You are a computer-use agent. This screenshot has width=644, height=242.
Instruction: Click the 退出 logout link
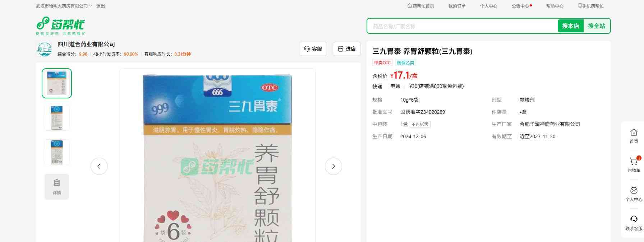coord(101,6)
